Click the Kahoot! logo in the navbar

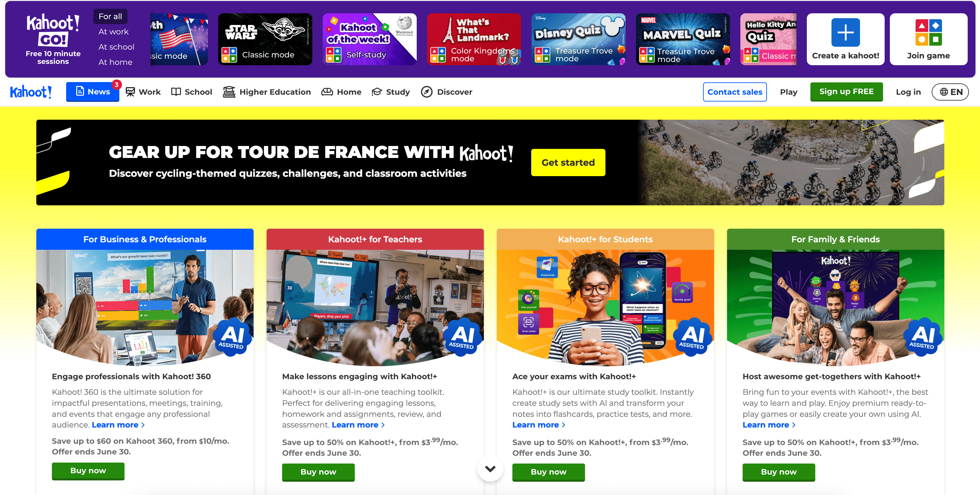[31, 92]
